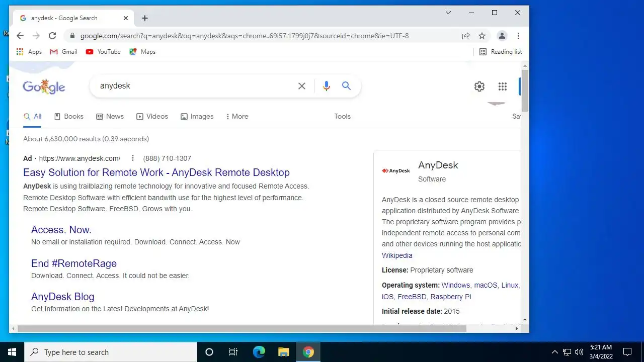Go back to the previous page

[x=20, y=36]
